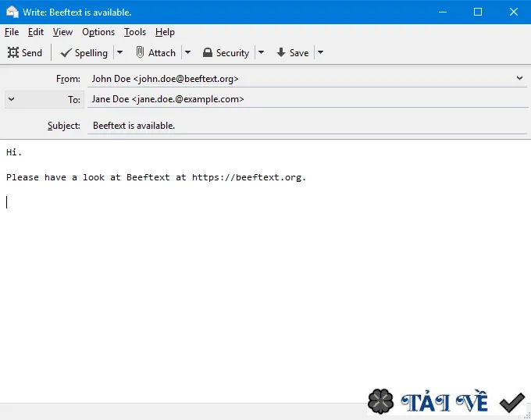The width and height of the screenshot is (531, 420).
Task: Open the Options menu
Action: pyautogui.click(x=98, y=32)
